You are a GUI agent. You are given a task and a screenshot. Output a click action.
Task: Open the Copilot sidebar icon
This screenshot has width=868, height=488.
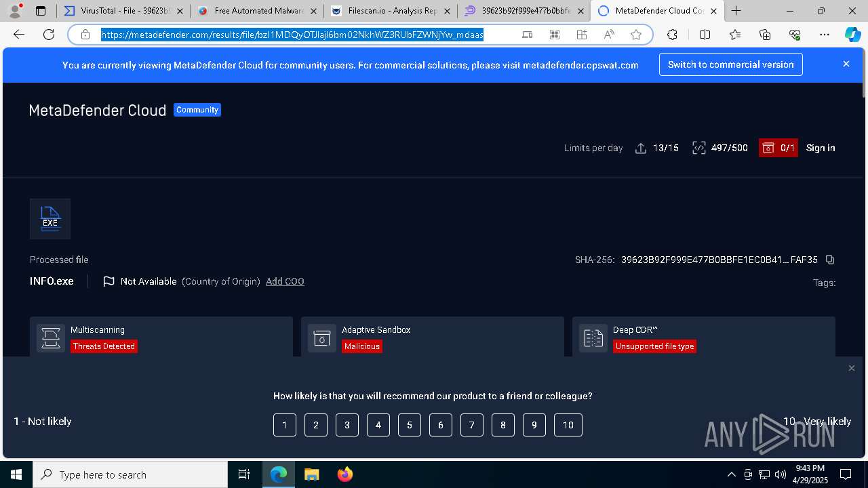point(852,35)
